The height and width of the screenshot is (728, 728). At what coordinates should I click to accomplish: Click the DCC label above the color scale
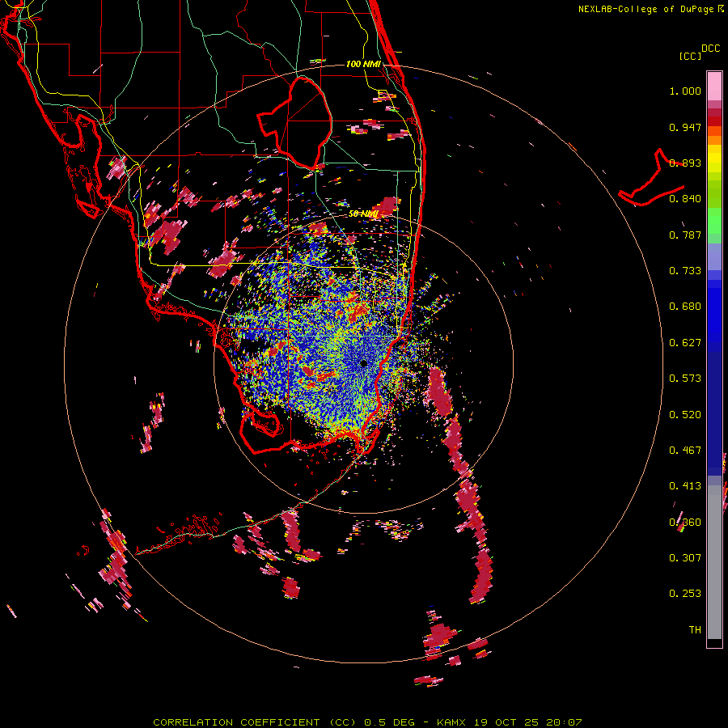pos(710,49)
